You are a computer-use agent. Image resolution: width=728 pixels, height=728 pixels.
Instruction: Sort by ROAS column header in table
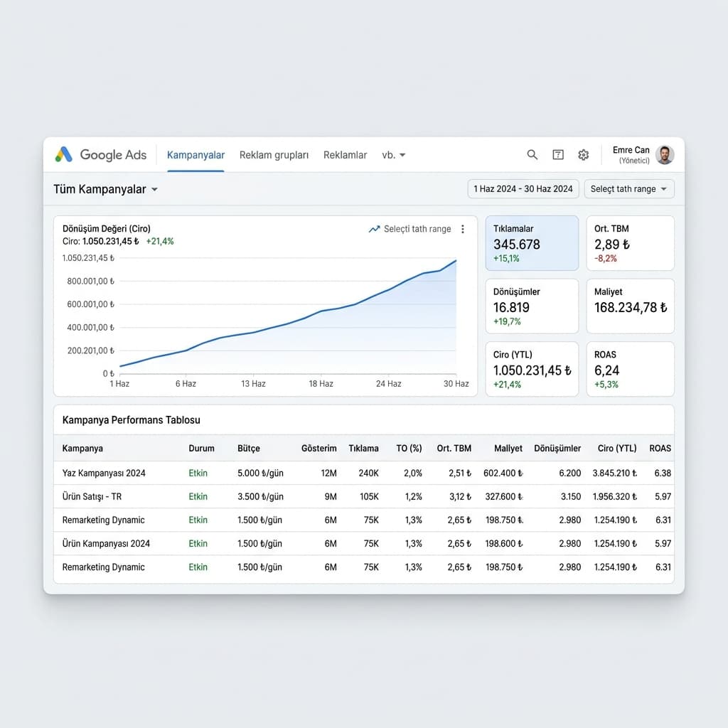point(660,449)
